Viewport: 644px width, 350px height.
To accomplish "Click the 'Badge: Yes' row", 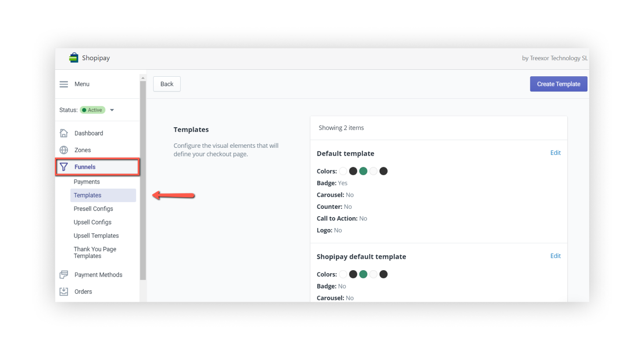I will pos(332,183).
